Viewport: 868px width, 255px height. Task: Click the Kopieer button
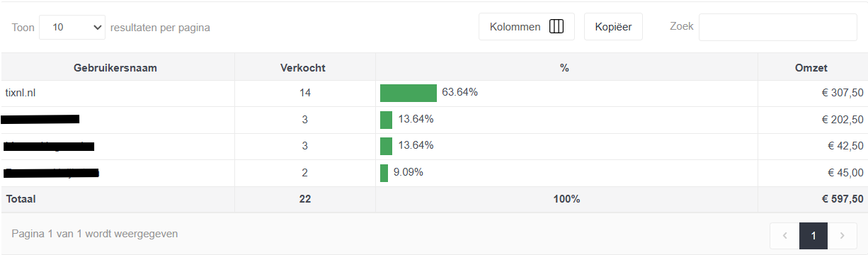click(613, 27)
